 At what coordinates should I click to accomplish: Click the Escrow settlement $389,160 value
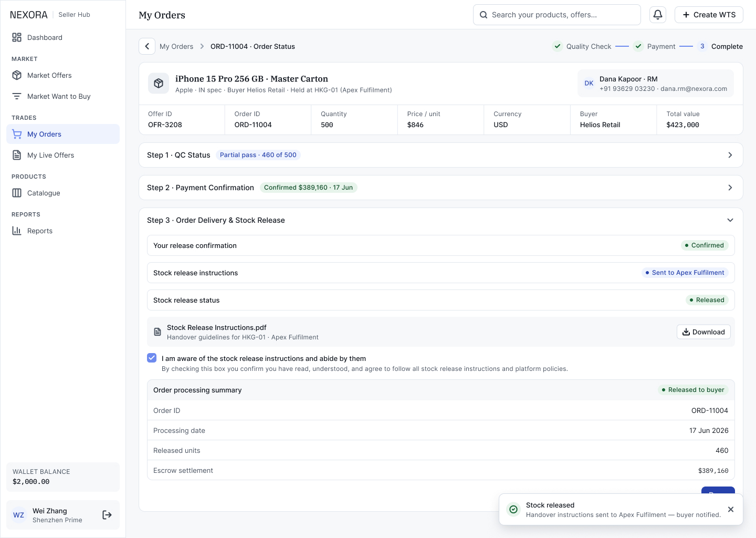[x=713, y=471]
